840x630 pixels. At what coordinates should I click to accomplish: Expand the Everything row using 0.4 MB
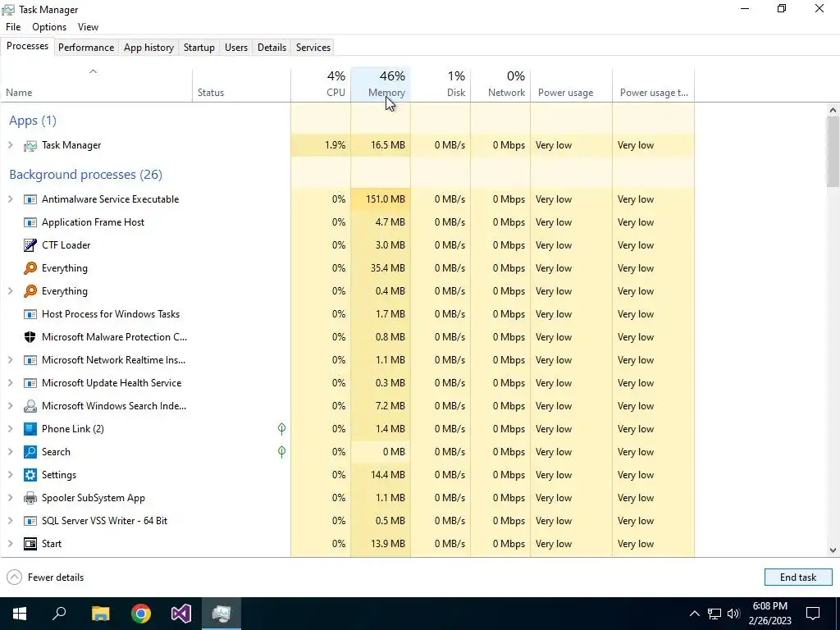click(x=10, y=291)
